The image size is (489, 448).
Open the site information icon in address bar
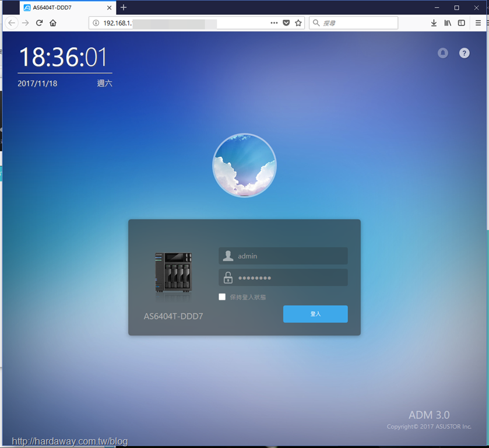(x=96, y=23)
